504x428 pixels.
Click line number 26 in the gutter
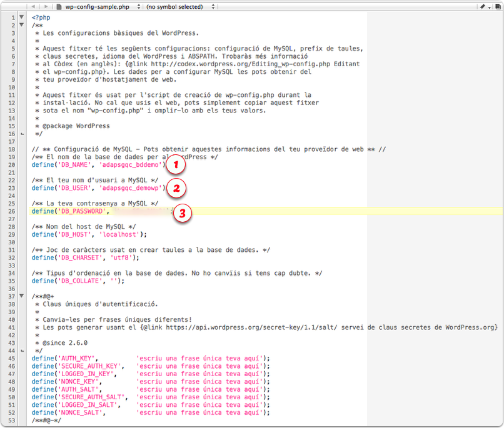tap(12, 211)
